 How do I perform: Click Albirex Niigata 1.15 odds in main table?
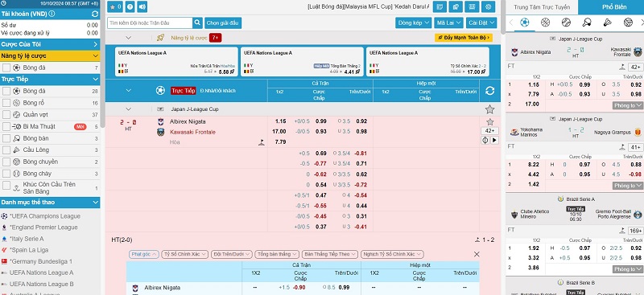pyautogui.click(x=280, y=121)
